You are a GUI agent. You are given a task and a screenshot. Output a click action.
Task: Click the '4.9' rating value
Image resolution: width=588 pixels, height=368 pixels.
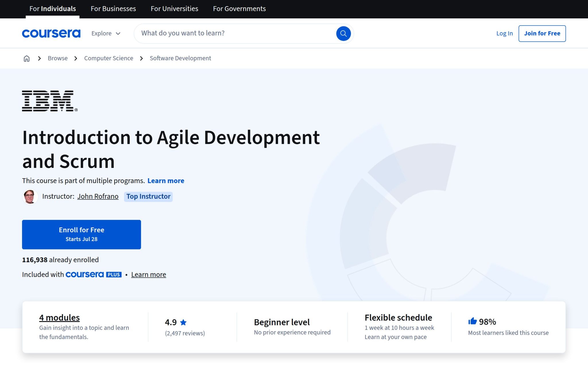[x=171, y=322]
